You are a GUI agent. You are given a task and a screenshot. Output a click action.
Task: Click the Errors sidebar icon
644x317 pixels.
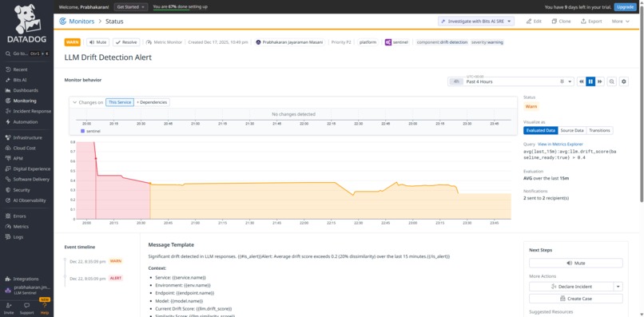[8, 216]
